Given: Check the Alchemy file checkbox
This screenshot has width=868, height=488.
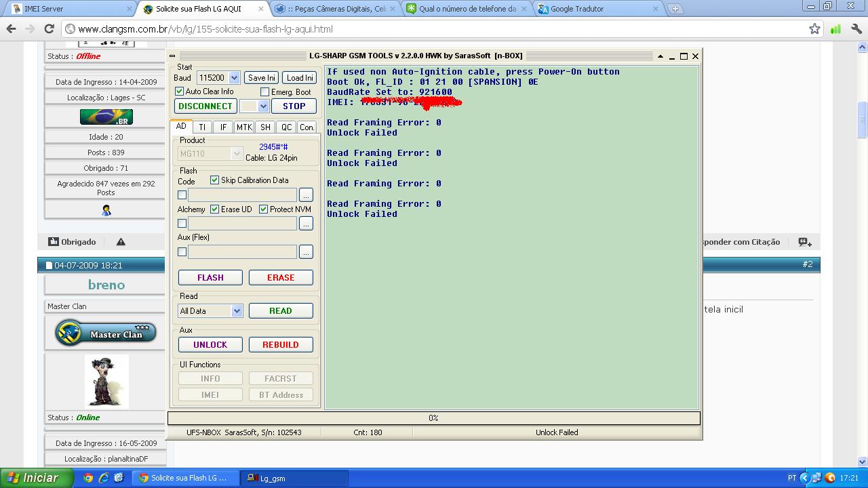Looking at the screenshot, I should (x=182, y=224).
